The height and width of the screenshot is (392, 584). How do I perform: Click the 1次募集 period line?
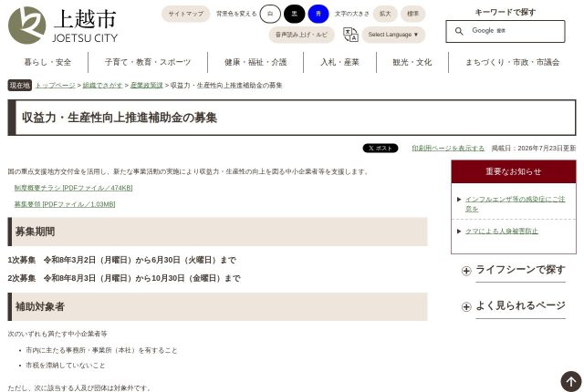[121, 260]
